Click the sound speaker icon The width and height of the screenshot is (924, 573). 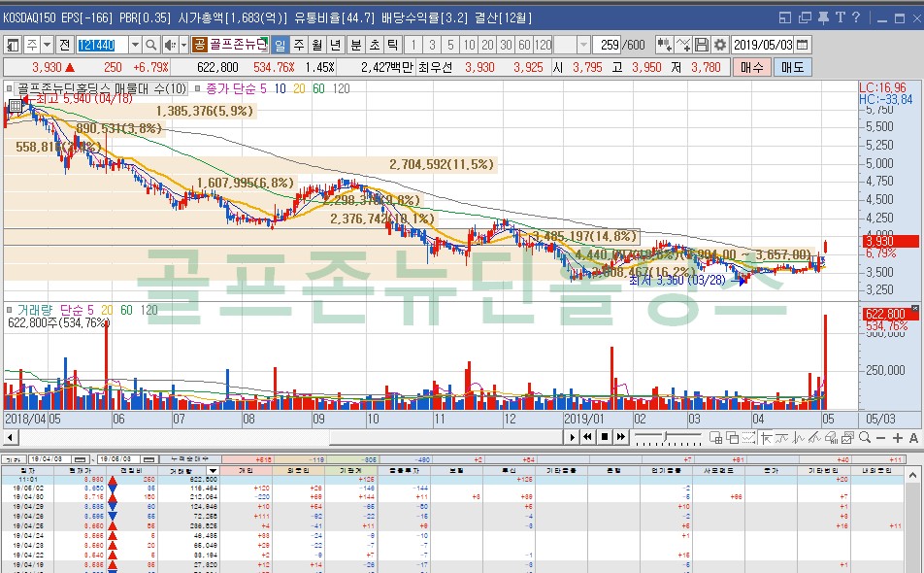coord(170,45)
